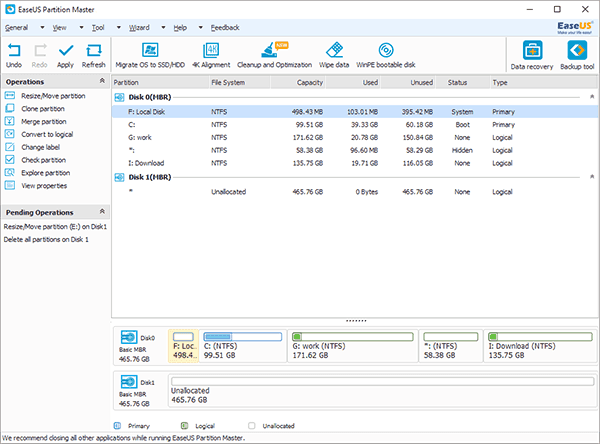Click the pane splitter dots above disk map

[x=356, y=321]
